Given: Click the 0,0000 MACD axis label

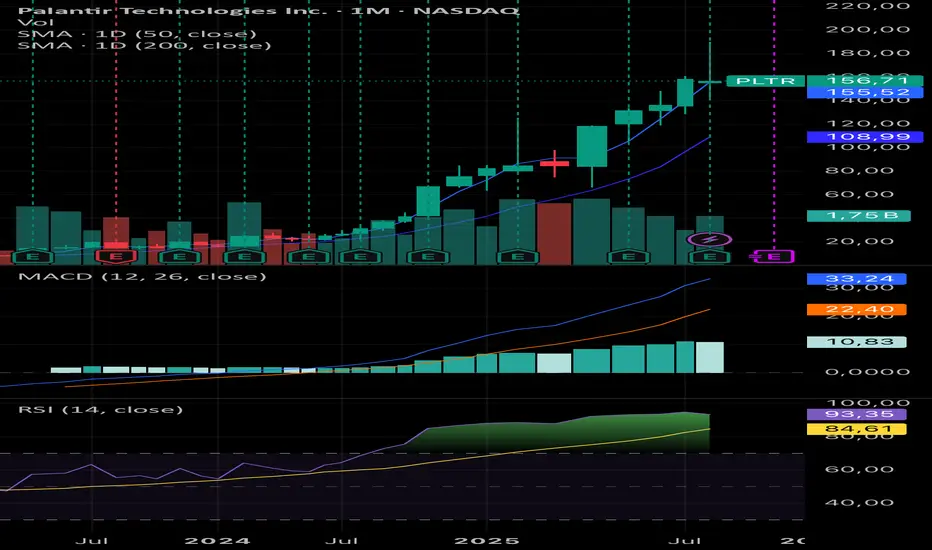Looking at the screenshot, I should pyautogui.click(x=868, y=372).
